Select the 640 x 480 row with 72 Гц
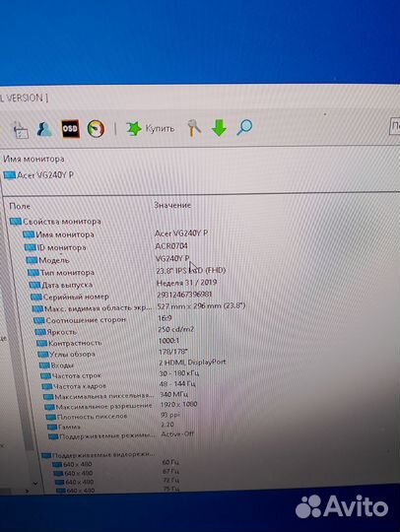This screenshot has height=532, width=400. click(116, 482)
